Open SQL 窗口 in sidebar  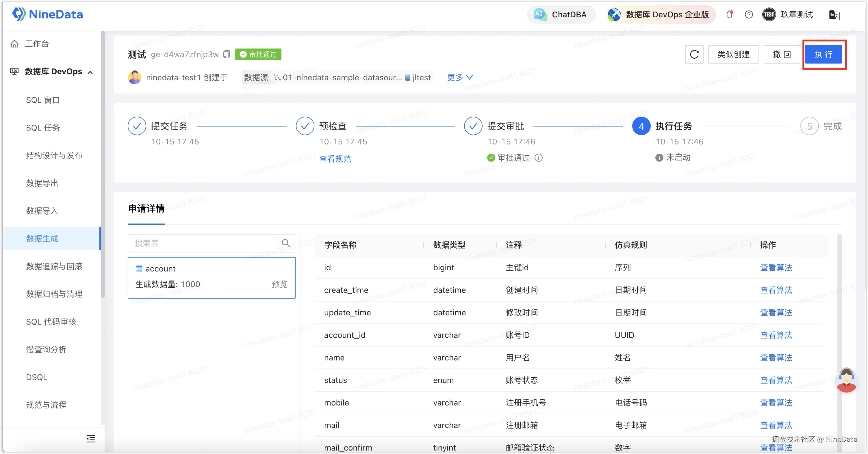point(43,100)
